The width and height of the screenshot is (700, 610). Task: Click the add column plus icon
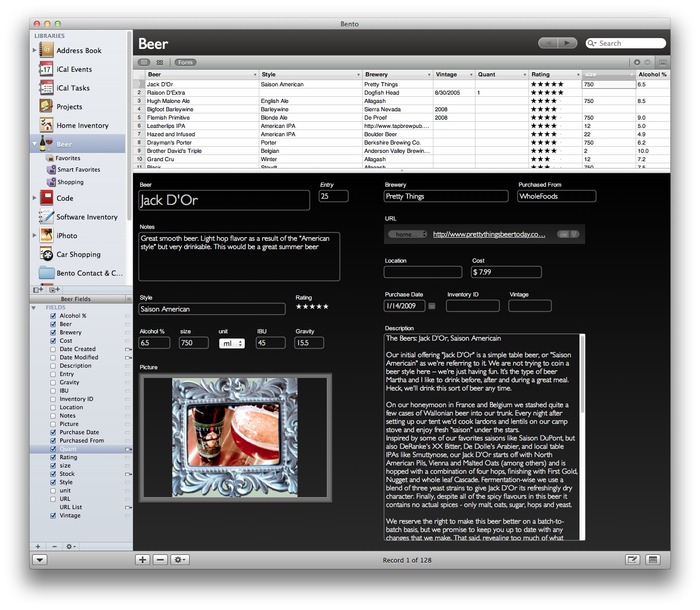coord(637,62)
